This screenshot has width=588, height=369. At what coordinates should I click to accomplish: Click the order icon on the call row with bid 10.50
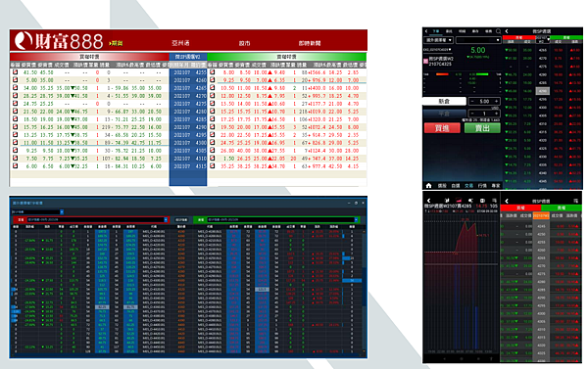213,88
